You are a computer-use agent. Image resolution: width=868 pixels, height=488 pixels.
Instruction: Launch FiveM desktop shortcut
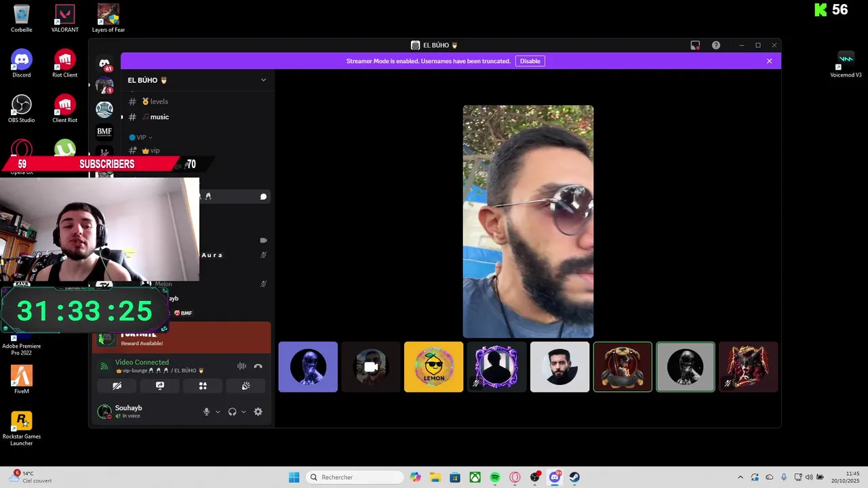click(x=22, y=380)
